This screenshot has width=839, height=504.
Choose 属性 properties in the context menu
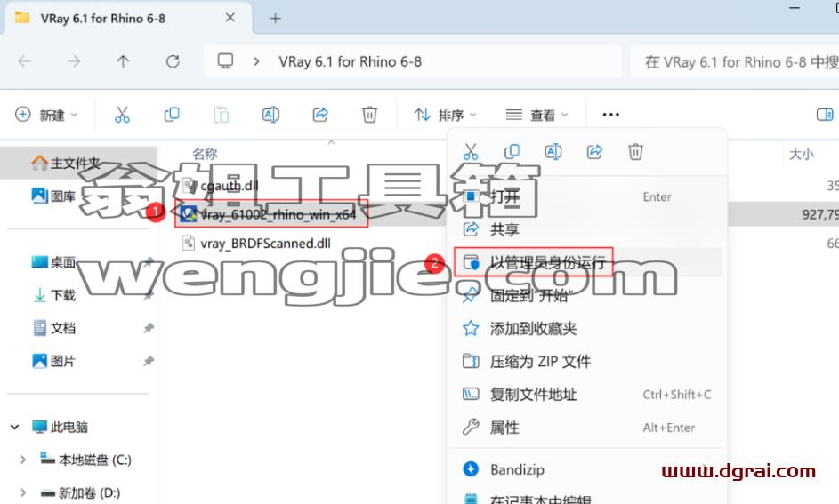587,427
